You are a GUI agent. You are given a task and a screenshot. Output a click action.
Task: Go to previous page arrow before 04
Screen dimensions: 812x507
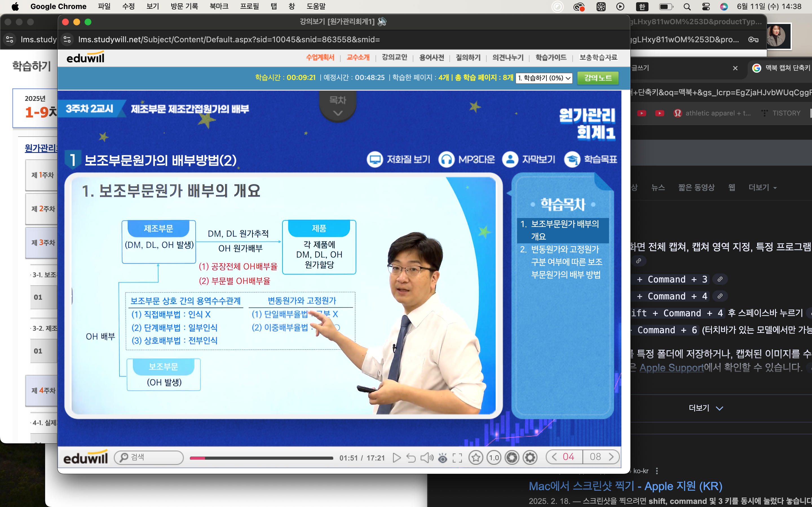554,457
